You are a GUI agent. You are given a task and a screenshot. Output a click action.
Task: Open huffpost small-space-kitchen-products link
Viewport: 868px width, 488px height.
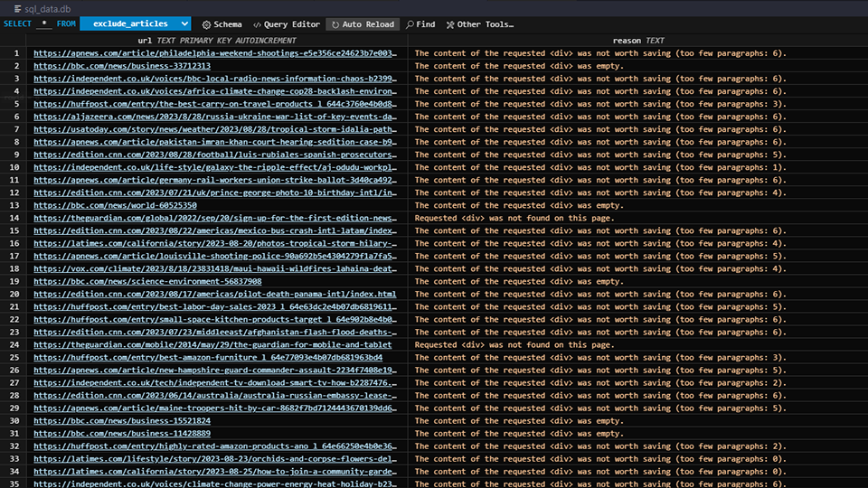coord(215,320)
